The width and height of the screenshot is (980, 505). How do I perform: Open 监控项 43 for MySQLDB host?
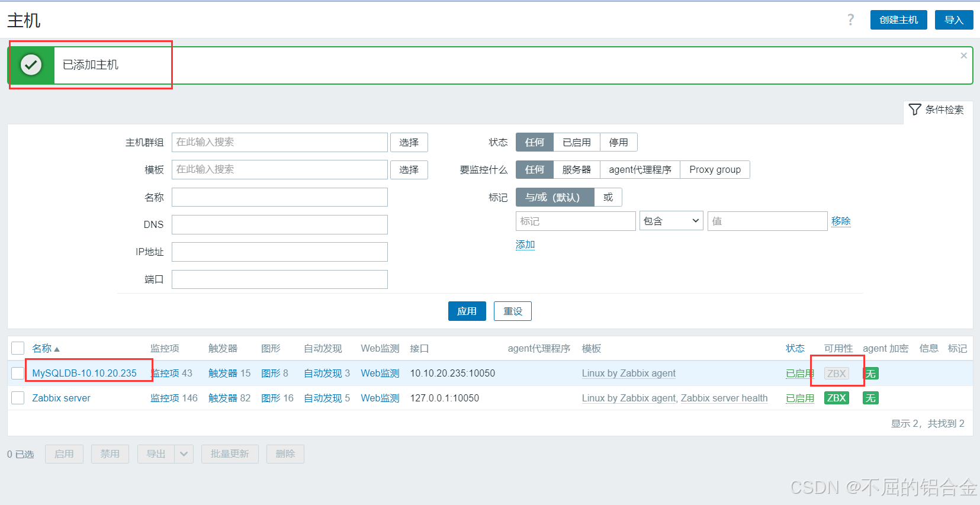coord(165,373)
